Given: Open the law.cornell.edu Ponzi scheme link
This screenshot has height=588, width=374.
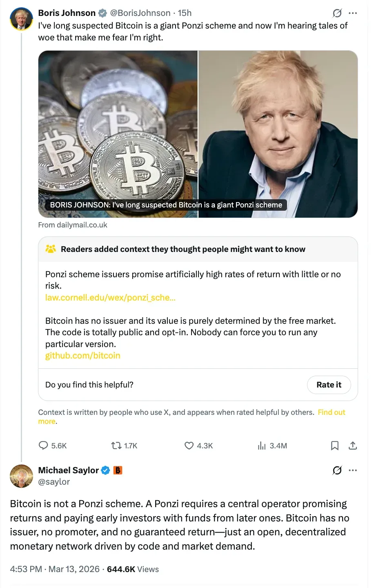Looking at the screenshot, I should pyautogui.click(x=110, y=298).
